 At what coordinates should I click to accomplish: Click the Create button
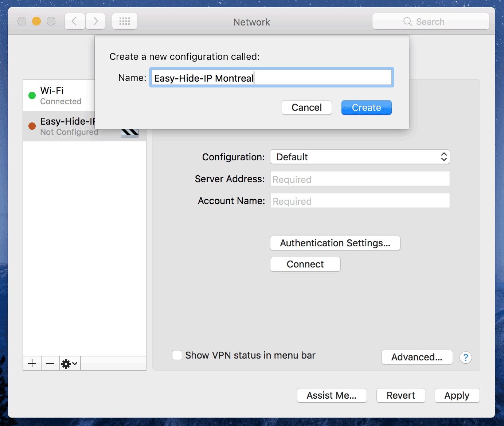(x=367, y=108)
